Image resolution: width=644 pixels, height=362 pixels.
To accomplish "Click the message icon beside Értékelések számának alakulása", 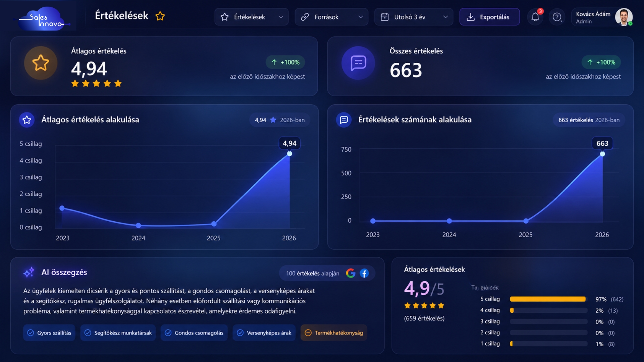I will pos(344,120).
